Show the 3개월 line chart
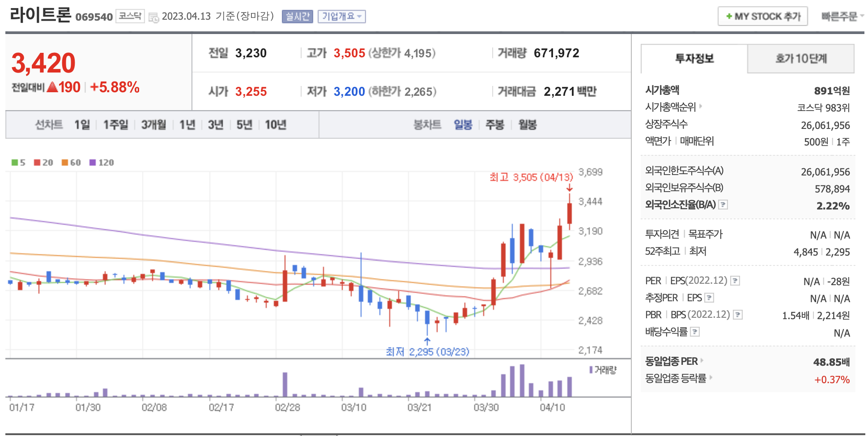 153,125
